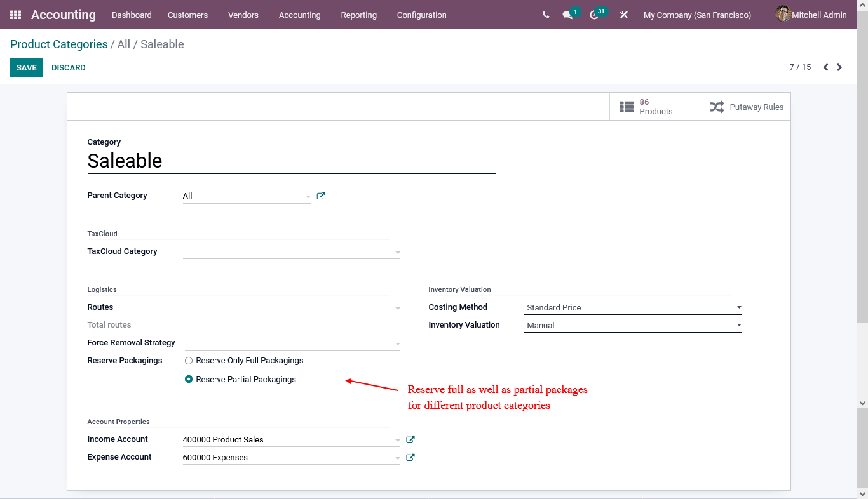868x499 pixels.
Task: Follow the All breadcrumb link
Action: [x=124, y=44]
